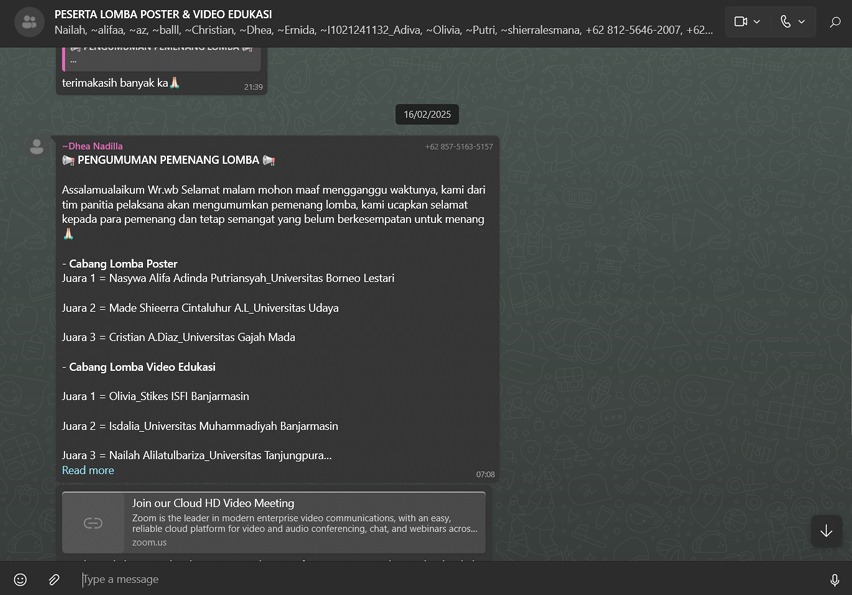Open the Zoom Cloud HD Video Meeting link
Image resolution: width=852 pixels, height=595 pixels.
(213, 503)
